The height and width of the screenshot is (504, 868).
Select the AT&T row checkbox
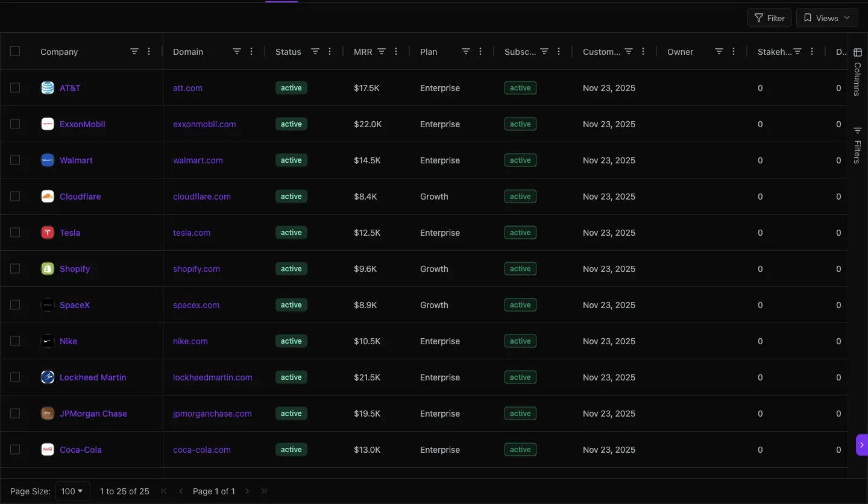point(15,88)
